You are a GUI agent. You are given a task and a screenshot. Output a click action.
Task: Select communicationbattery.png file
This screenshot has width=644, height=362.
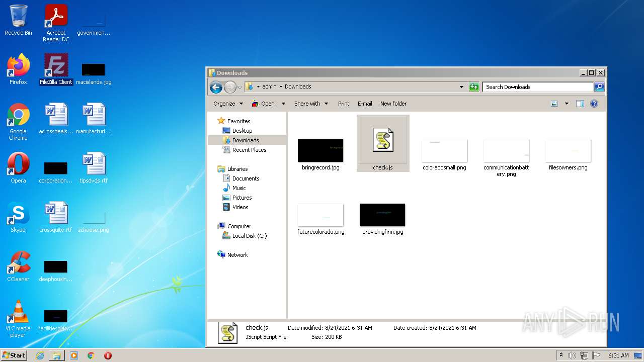point(506,158)
